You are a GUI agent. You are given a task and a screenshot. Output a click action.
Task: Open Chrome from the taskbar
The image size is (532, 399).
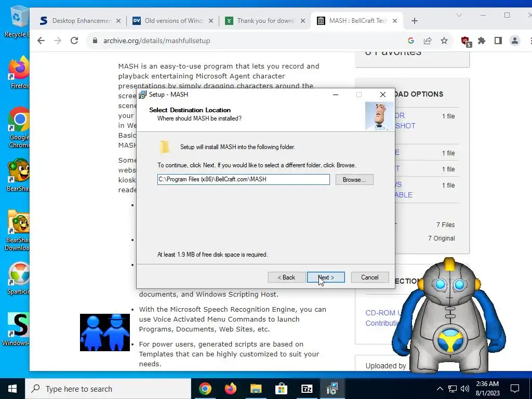205,389
